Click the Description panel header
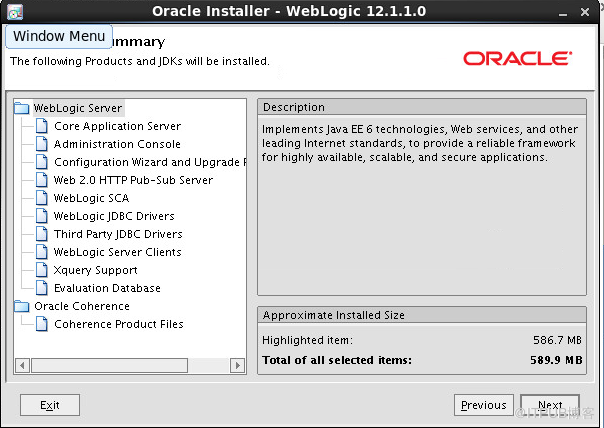604x428 pixels. coord(422,107)
